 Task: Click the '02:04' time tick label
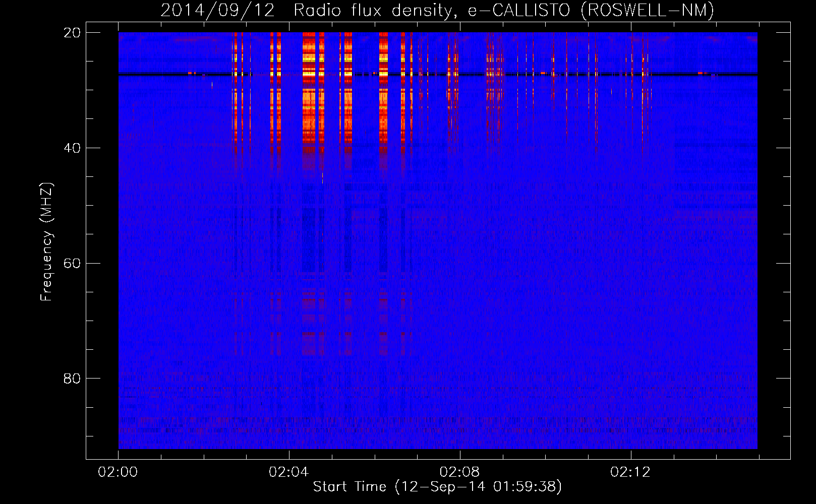coord(288,472)
